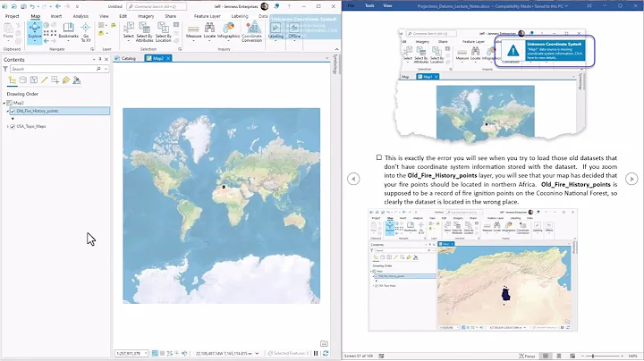Expand the USA_Topo_Maps layer

pyautogui.click(x=8, y=127)
